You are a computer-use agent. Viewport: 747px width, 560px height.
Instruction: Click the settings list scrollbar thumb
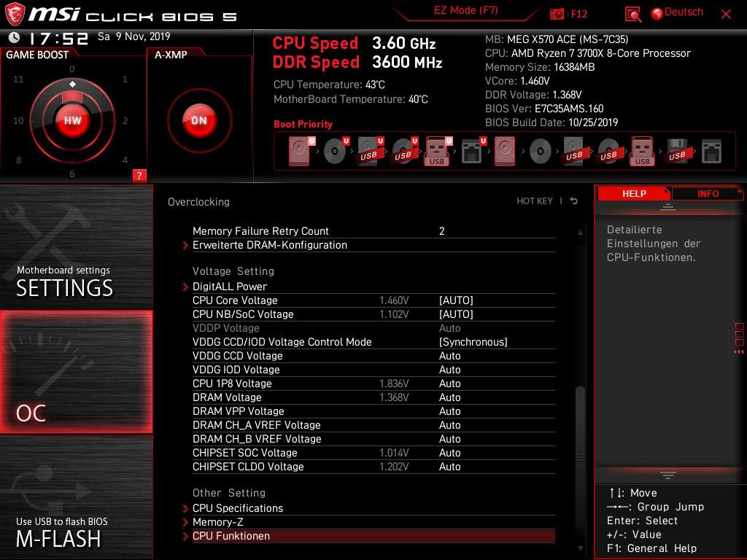click(580, 457)
